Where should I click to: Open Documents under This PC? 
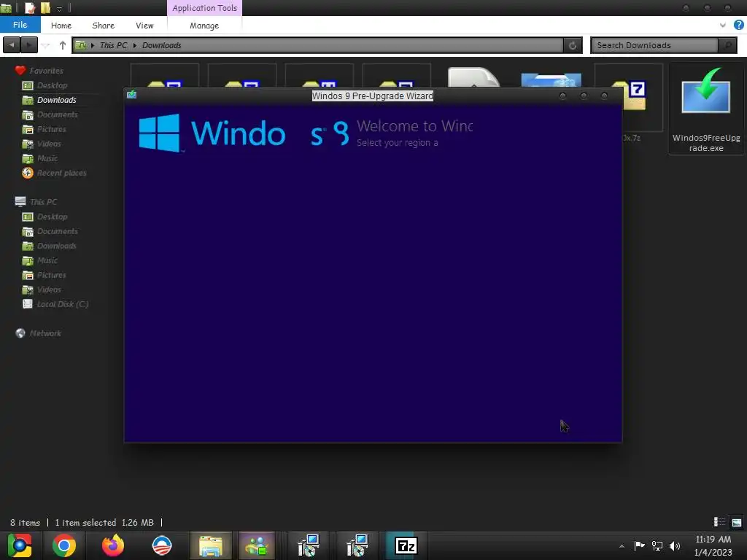click(50, 231)
